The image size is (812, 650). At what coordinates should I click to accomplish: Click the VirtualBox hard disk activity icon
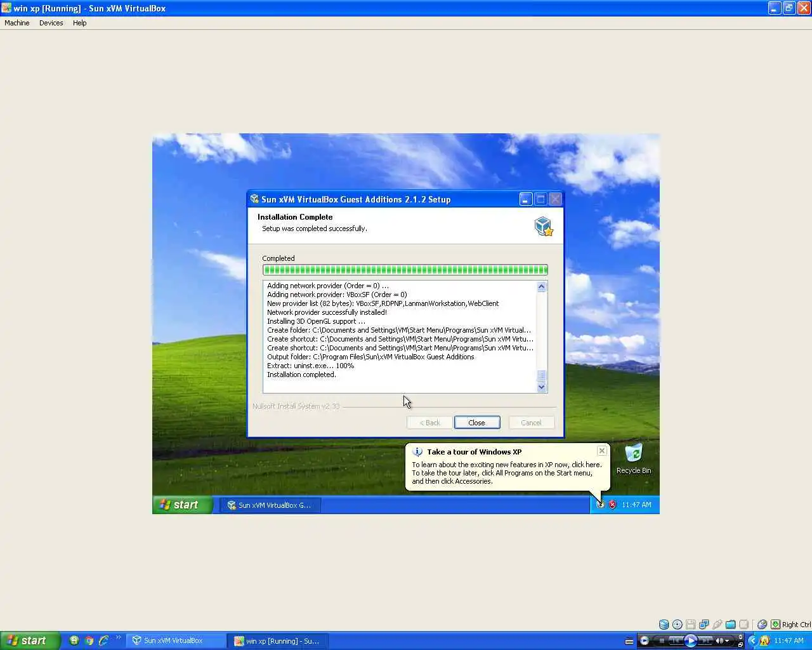point(664,625)
